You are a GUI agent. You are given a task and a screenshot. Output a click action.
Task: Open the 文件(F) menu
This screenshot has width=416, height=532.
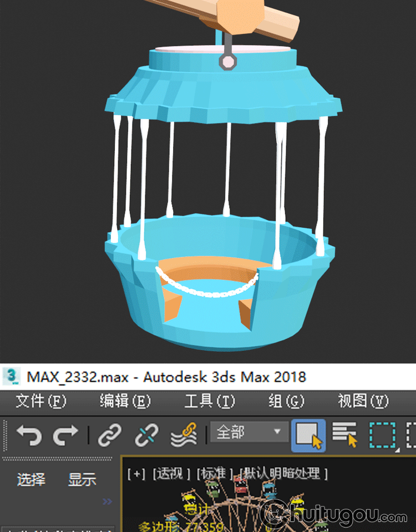point(40,401)
